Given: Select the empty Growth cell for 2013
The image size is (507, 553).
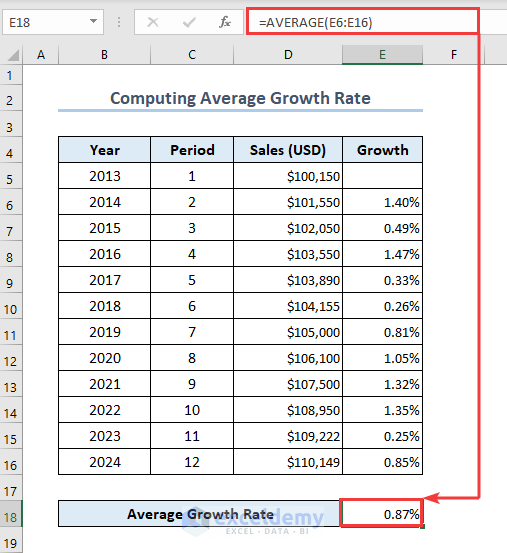Looking at the screenshot, I should click(x=383, y=176).
